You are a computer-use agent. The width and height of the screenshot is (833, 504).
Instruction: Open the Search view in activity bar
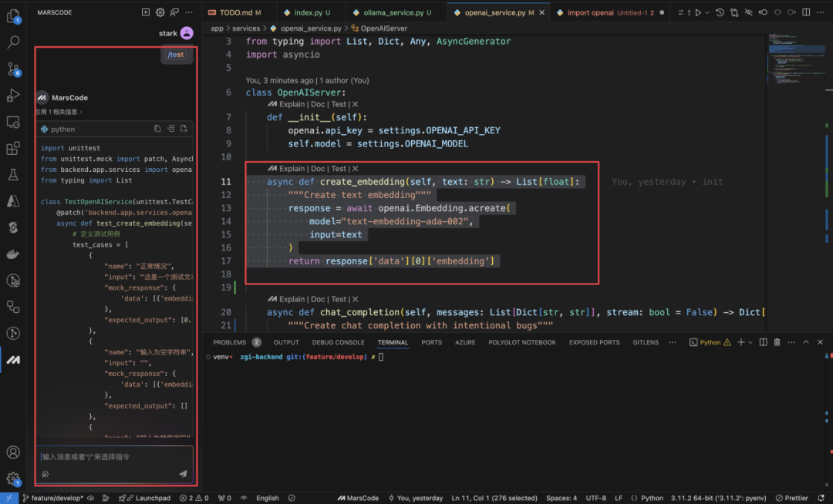coord(13,42)
